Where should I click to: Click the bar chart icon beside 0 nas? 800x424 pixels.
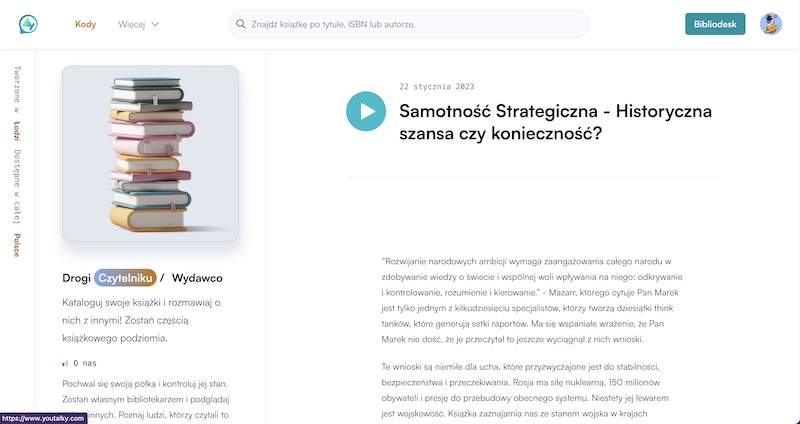point(65,363)
